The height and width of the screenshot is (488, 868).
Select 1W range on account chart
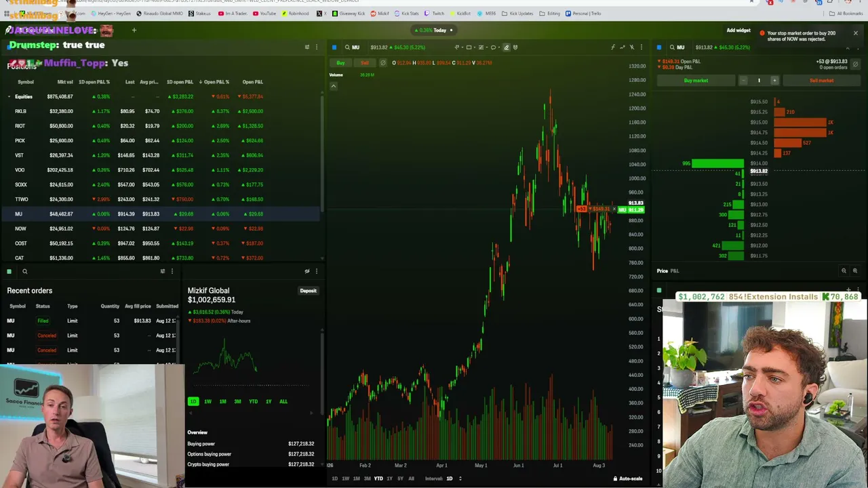(208, 401)
